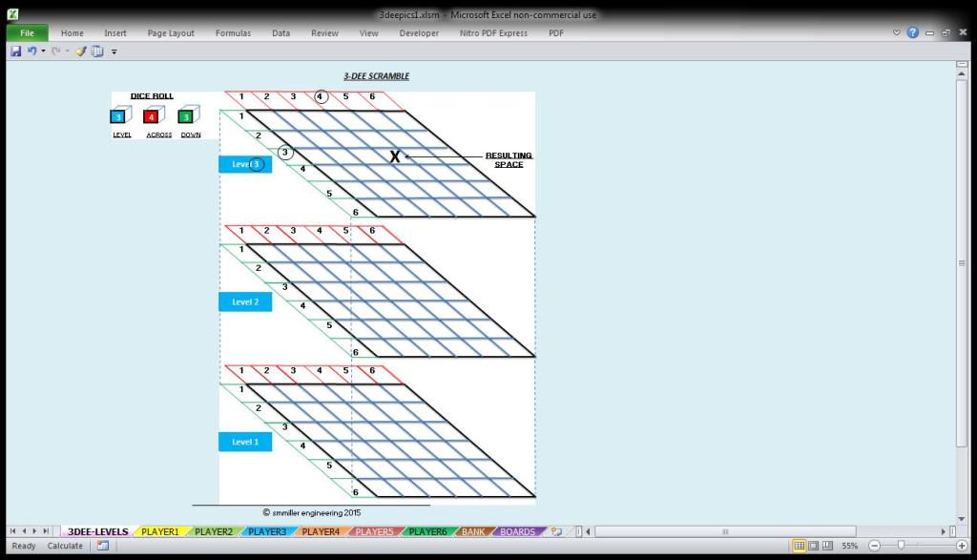This screenshot has width=977, height=560.
Task: Click the zoom in plus button
Action: 961,546
